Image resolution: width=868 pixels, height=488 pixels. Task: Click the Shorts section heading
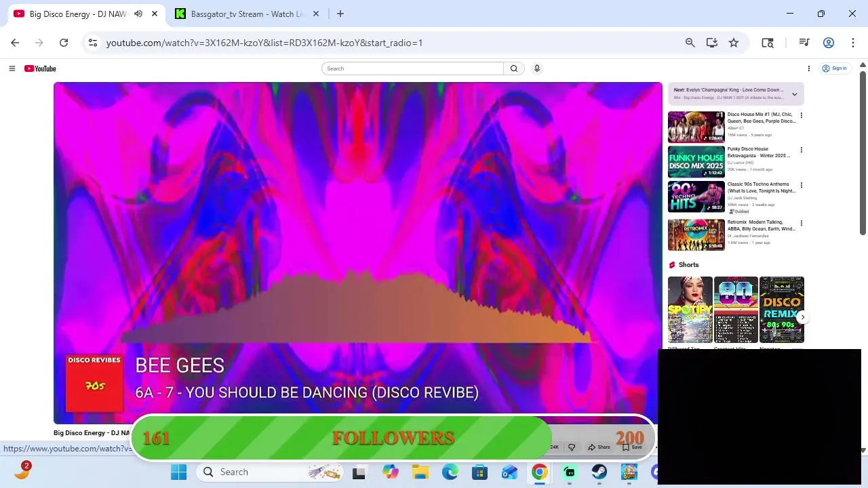688,265
